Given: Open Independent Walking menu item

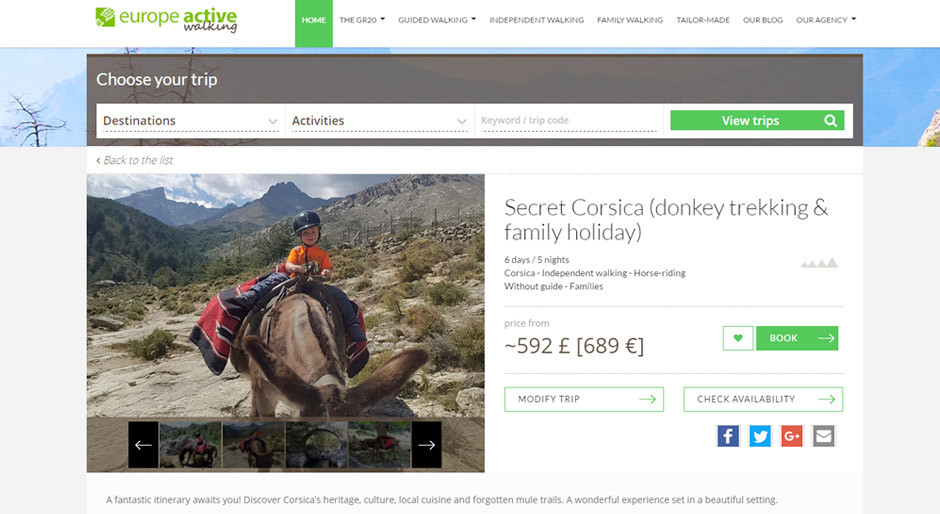Looking at the screenshot, I should (x=536, y=20).
